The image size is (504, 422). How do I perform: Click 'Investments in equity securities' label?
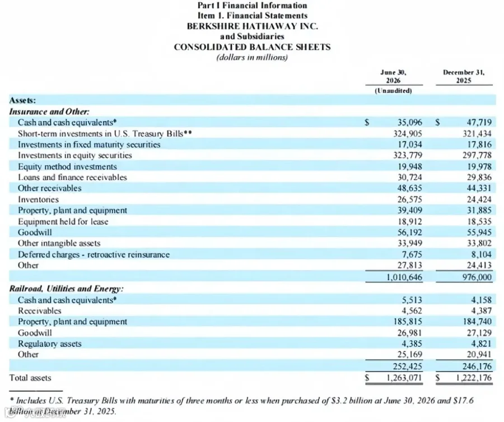75,155
